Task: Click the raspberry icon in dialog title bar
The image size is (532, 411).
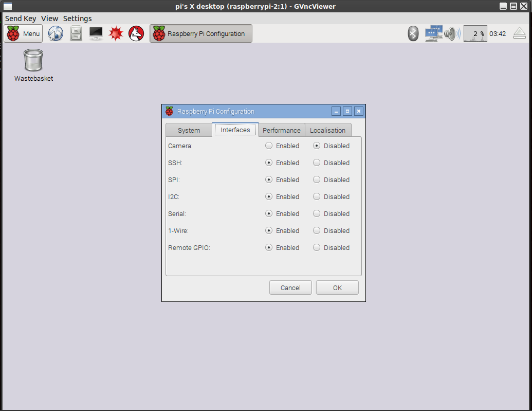Action: pyautogui.click(x=169, y=111)
